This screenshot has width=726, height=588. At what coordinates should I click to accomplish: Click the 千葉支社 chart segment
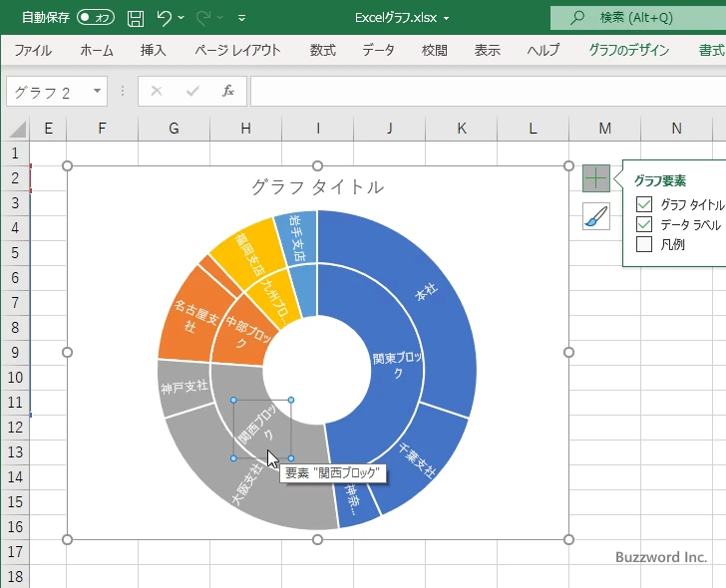(418, 460)
